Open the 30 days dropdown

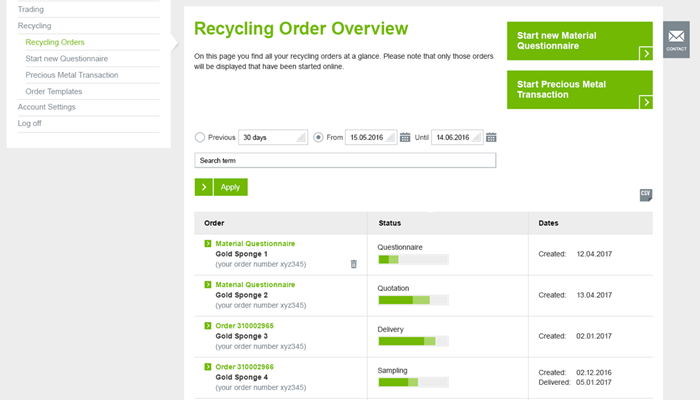coord(272,137)
